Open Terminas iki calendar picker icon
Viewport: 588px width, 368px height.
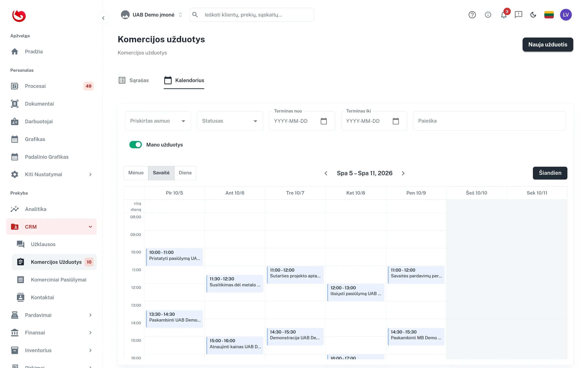(x=396, y=121)
